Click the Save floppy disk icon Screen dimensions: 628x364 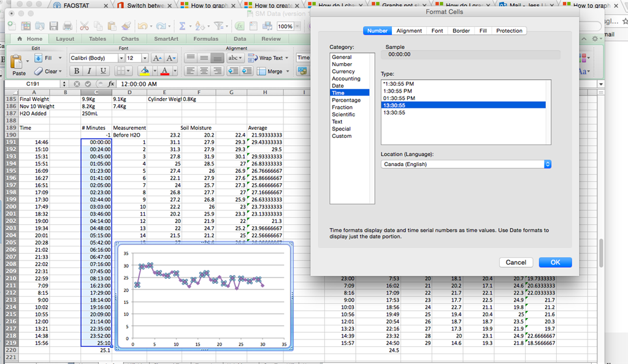[x=54, y=26]
